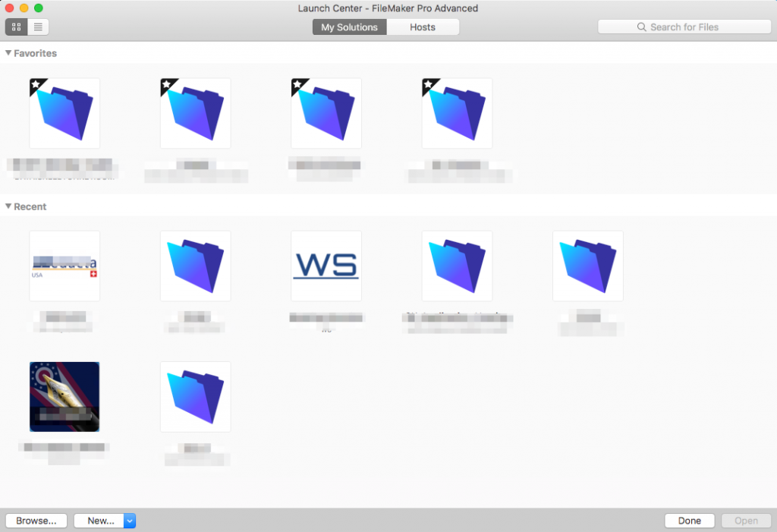Image resolution: width=777 pixels, height=532 pixels.
Task: Switch to list view
Action: [x=38, y=27]
